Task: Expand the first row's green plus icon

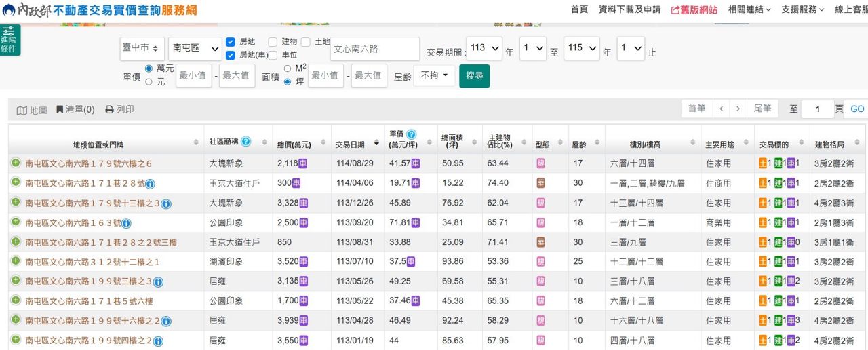Action: (16, 163)
